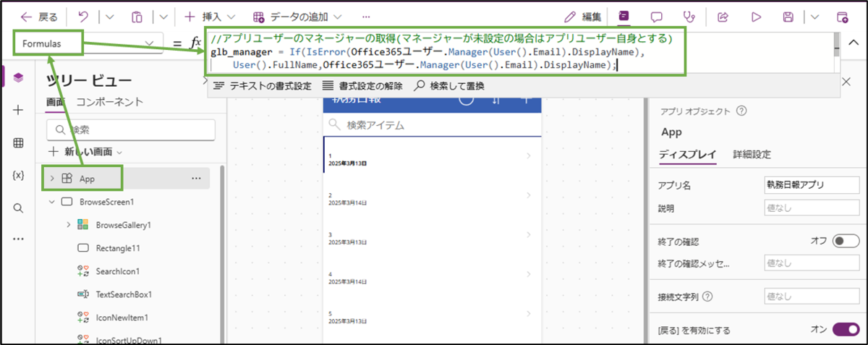Click the arrow on gallery item 2
The image size is (868, 345).
click(x=529, y=195)
